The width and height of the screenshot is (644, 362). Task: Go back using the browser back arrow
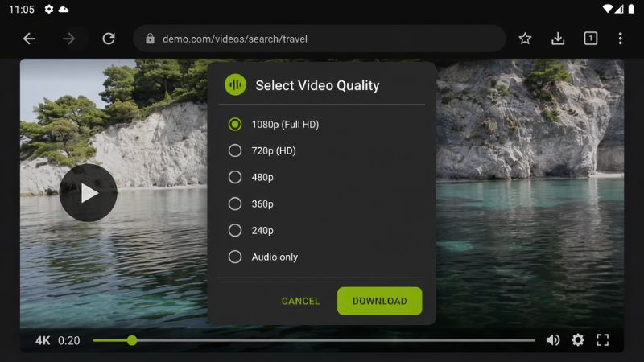click(29, 39)
